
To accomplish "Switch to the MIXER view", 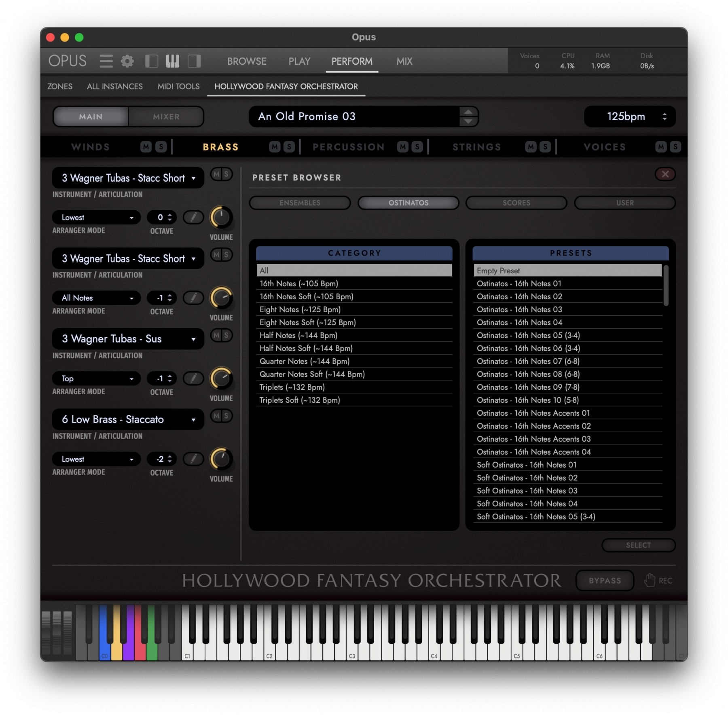I will click(166, 116).
